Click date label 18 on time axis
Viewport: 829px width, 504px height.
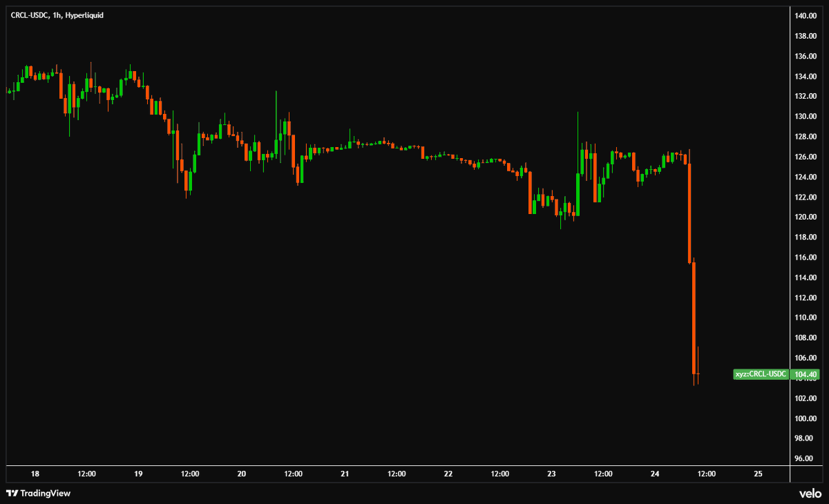pyautogui.click(x=35, y=474)
